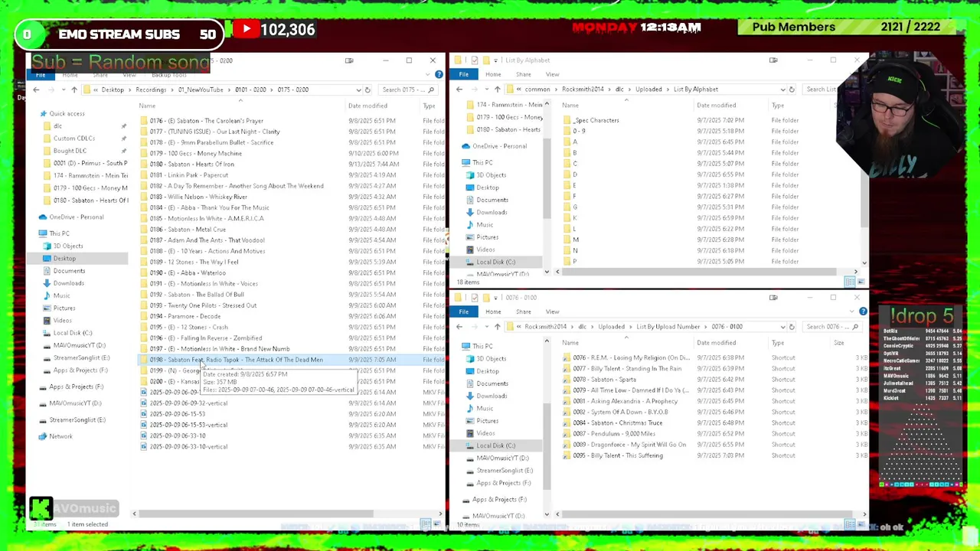
Task: Open Home tab in the List By Alphabet window
Action: (x=493, y=74)
